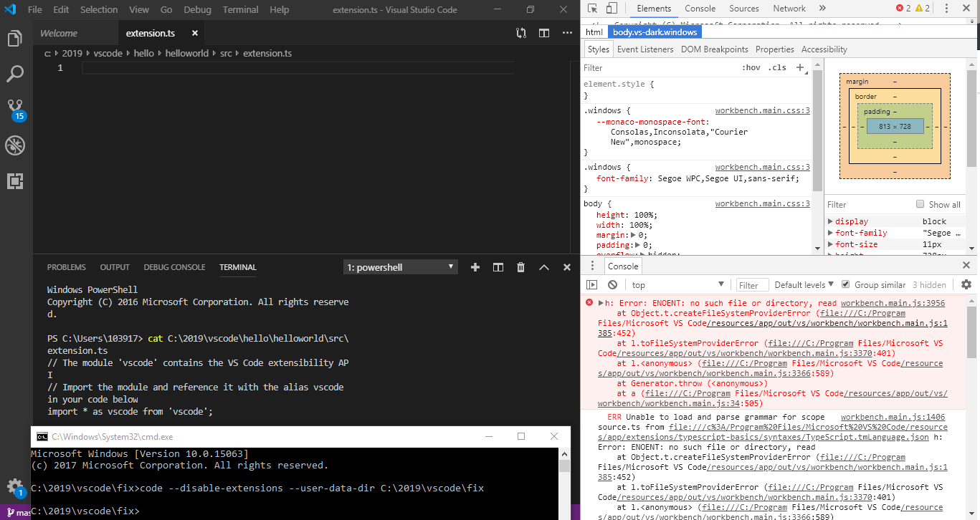
Task: Open the DOM Breakpoints sidebar tab
Action: tap(714, 49)
